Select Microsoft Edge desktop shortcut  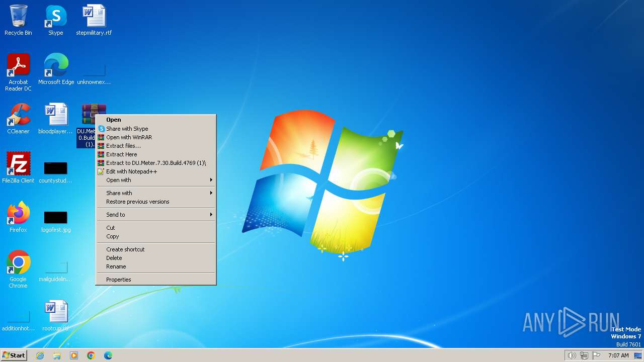coord(56,69)
